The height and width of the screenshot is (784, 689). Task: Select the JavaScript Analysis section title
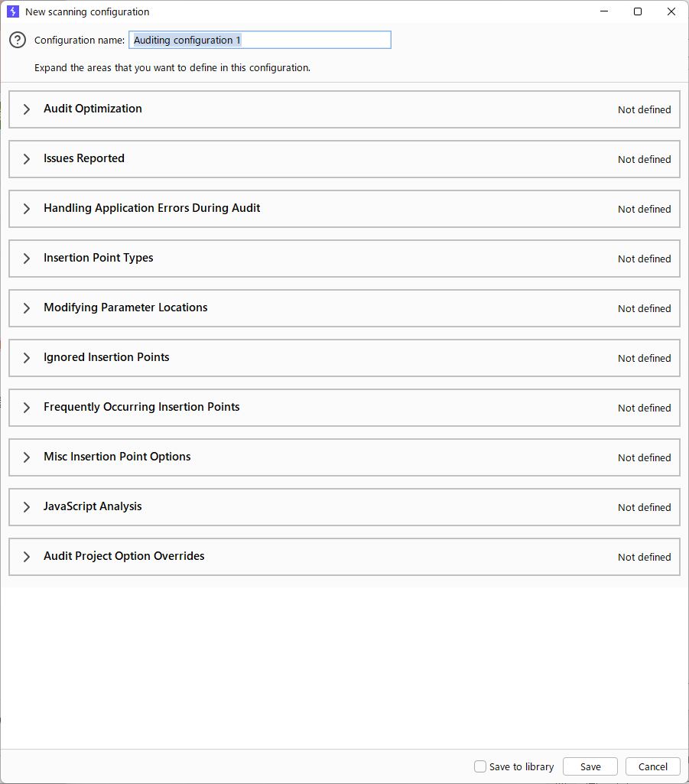pos(93,506)
